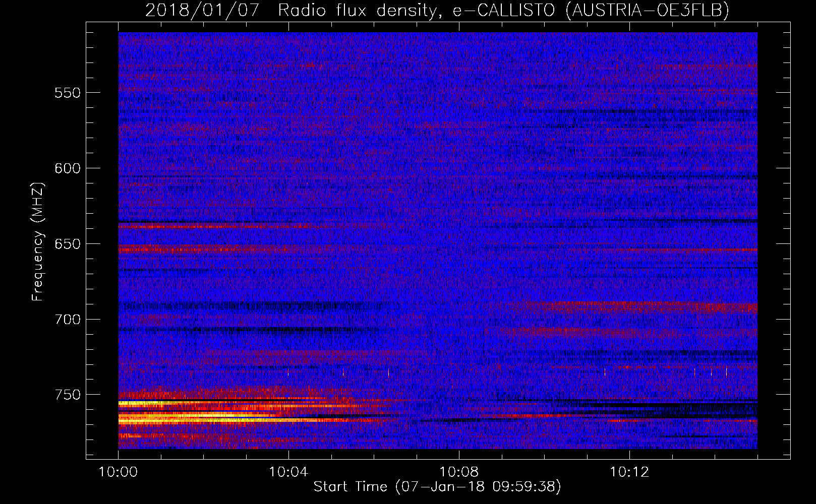816x504 pixels.
Task: Click the plot title with e-CALLISTO
Action: pyautogui.click(x=437, y=10)
